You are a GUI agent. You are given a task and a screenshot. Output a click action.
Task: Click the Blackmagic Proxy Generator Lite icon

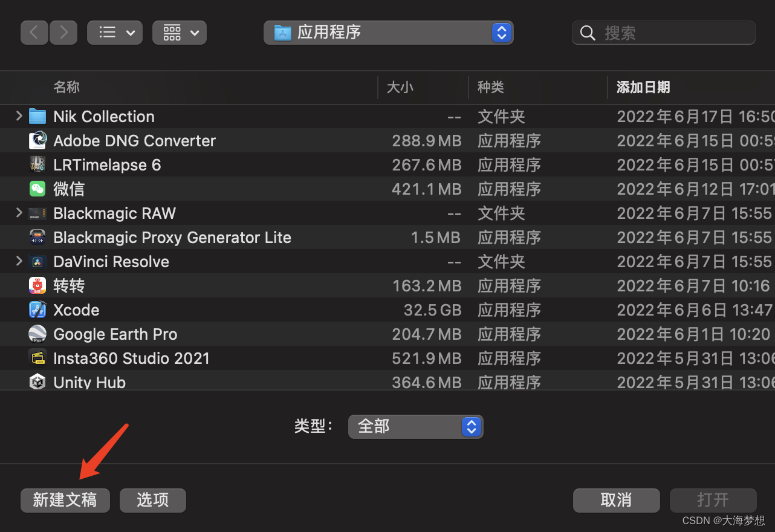coord(37,237)
